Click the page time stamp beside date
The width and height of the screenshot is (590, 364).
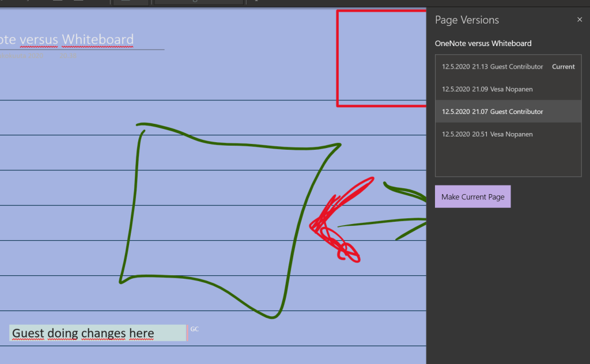point(68,56)
